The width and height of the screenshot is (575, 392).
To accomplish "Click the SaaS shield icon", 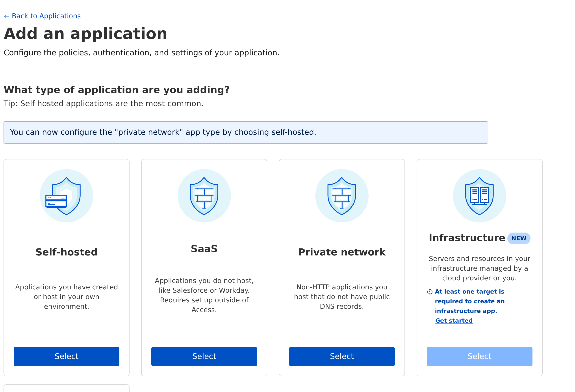I will point(204,196).
